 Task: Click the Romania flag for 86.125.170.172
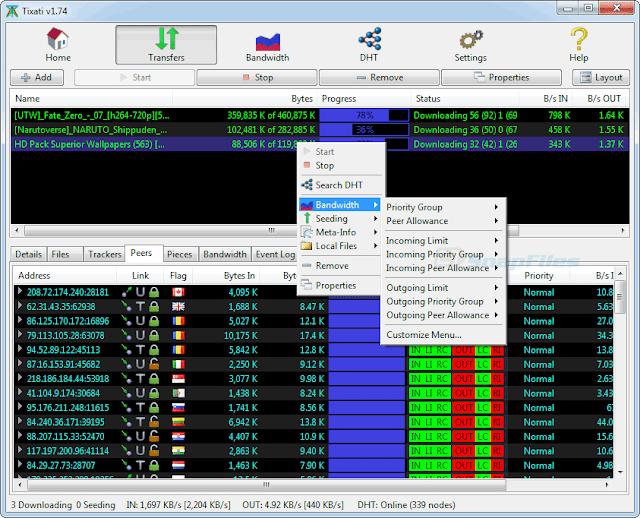[178, 321]
